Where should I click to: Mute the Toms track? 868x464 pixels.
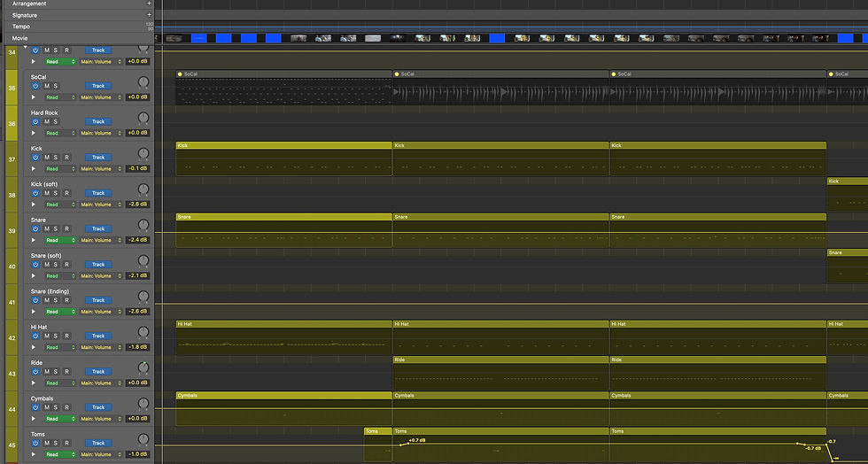(x=46, y=443)
